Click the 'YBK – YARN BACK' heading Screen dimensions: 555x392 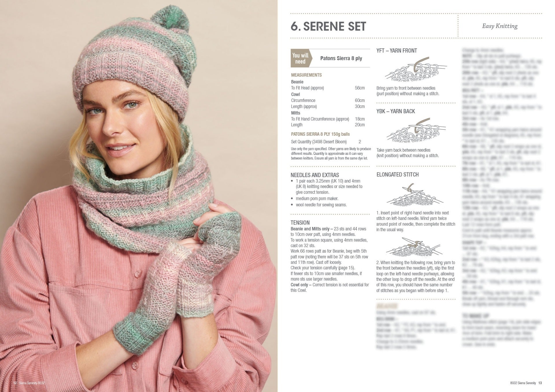point(395,111)
